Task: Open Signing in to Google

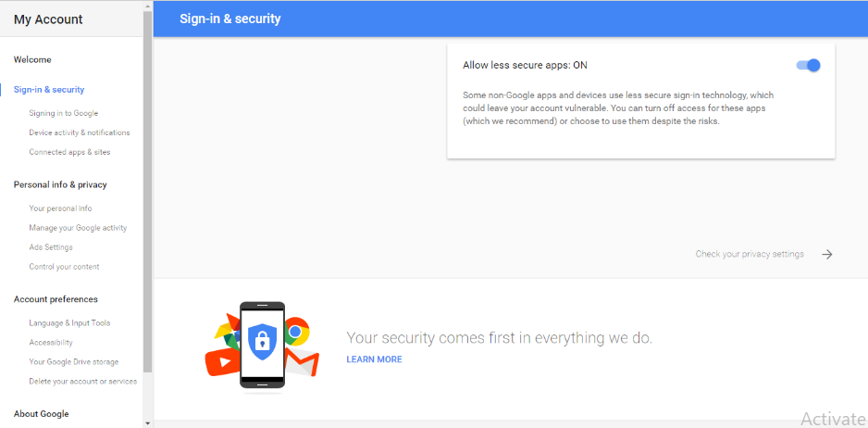Action: click(64, 113)
